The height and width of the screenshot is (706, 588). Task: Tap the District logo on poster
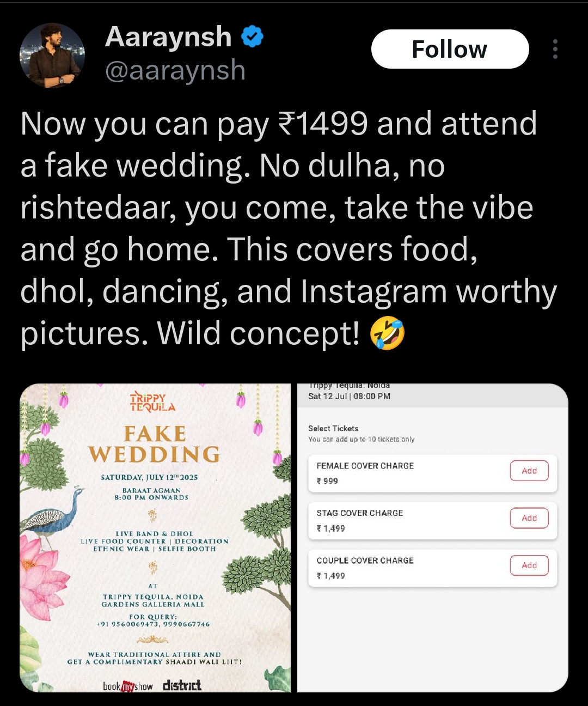pyautogui.click(x=182, y=685)
